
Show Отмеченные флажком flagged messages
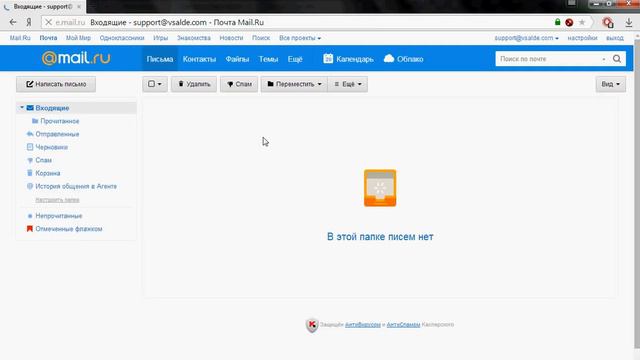tap(69, 229)
